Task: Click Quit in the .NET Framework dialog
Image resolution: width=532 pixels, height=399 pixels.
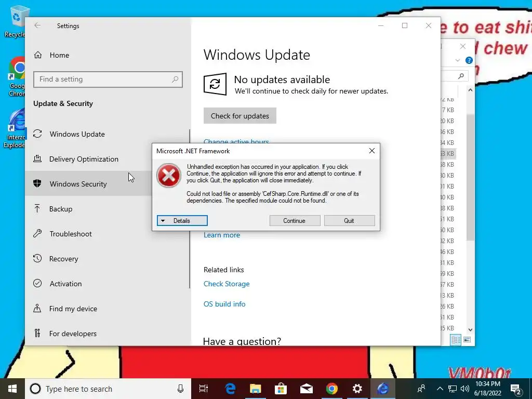Action: point(350,220)
